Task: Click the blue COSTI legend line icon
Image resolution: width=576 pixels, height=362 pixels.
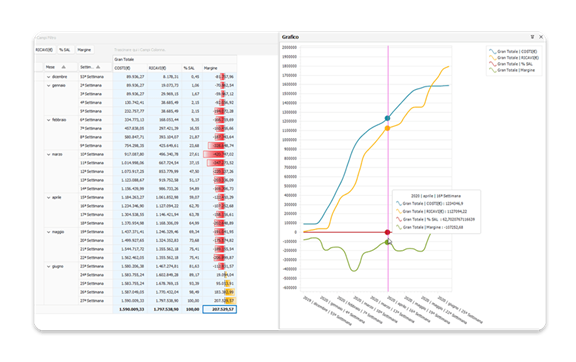Action: click(x=492, y=52)
